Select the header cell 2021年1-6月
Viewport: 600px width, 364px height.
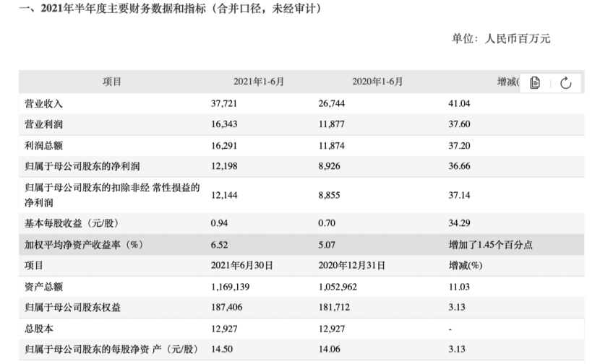tap(259, 82)
